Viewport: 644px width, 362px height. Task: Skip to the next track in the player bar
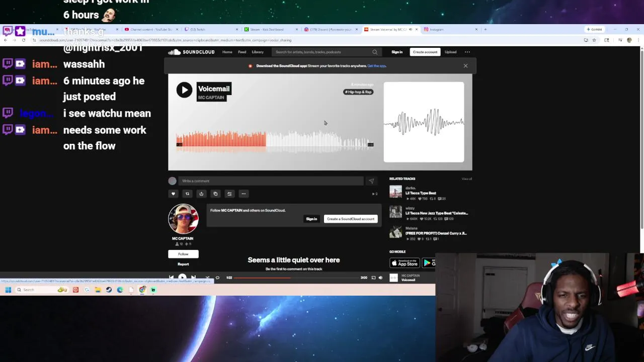[193, 278]
